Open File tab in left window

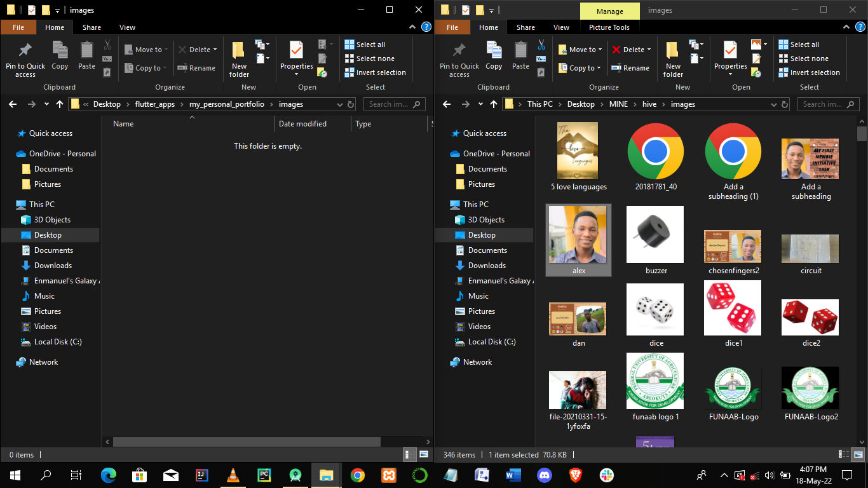(18, 27)
